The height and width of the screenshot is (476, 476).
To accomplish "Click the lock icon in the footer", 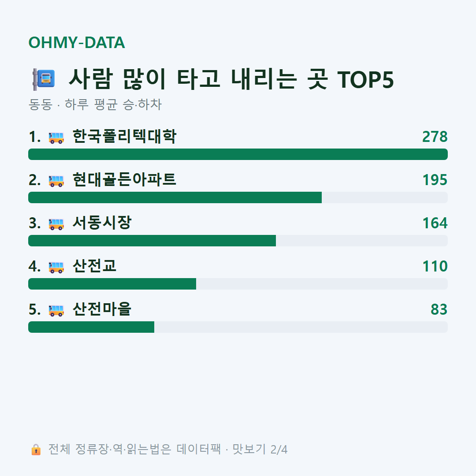I will coord(36,449).
